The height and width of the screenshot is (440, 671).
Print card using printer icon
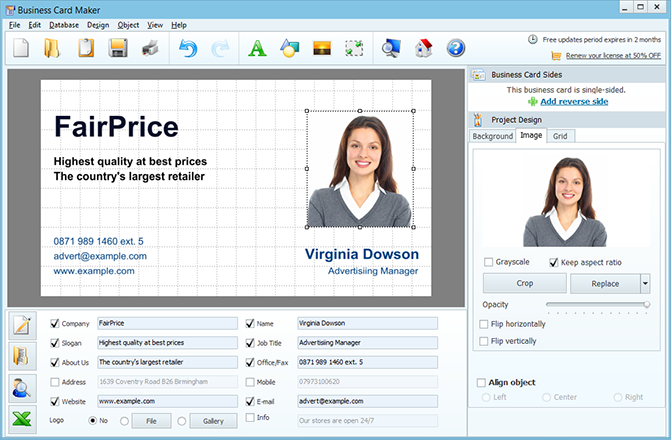pyautogui.click(x=150, y=48)
